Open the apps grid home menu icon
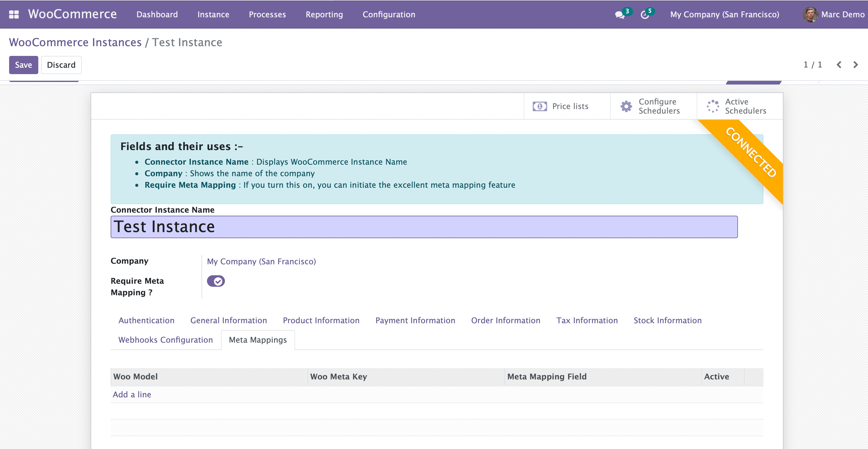The height and width of the screenshot is (449, 868). tap(14, 15)
